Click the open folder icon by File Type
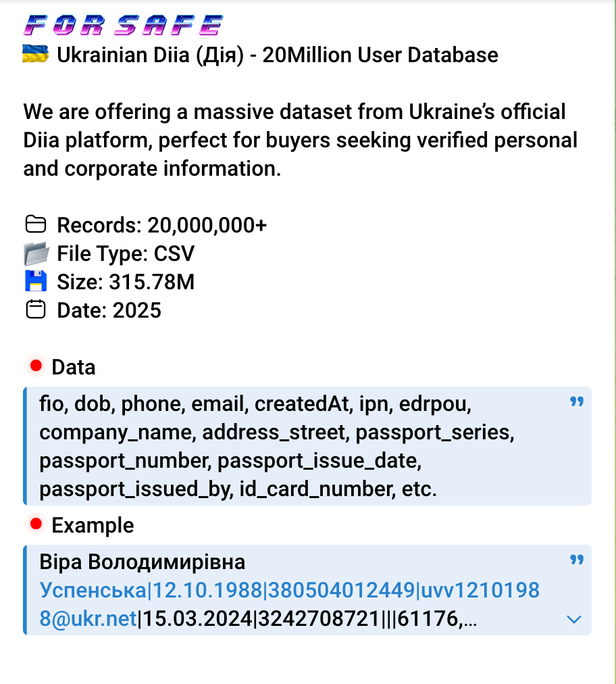Viewport: 616px width, 684px height. 36,254
